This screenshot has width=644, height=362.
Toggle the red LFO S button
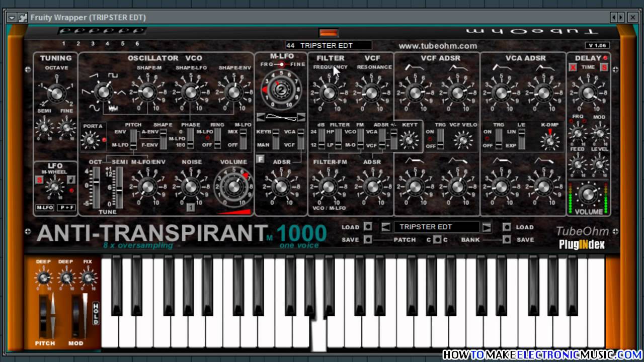(39, 179)
